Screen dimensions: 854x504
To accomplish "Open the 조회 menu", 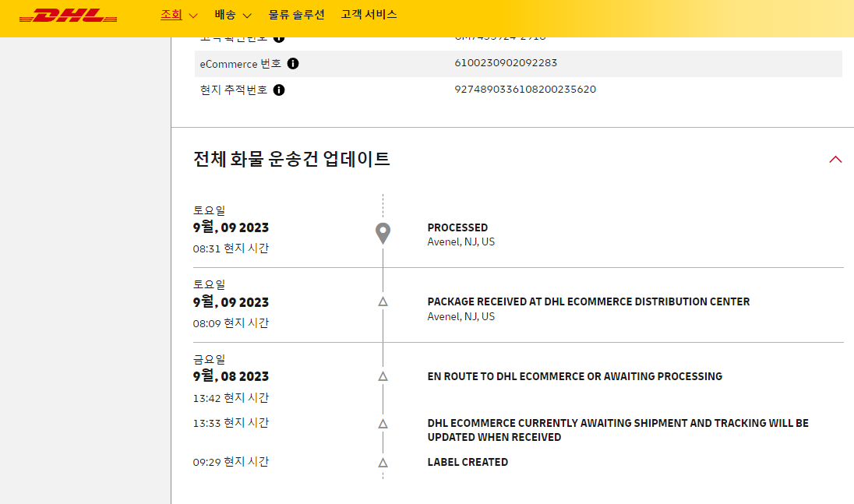I will [x=171, y=15].
